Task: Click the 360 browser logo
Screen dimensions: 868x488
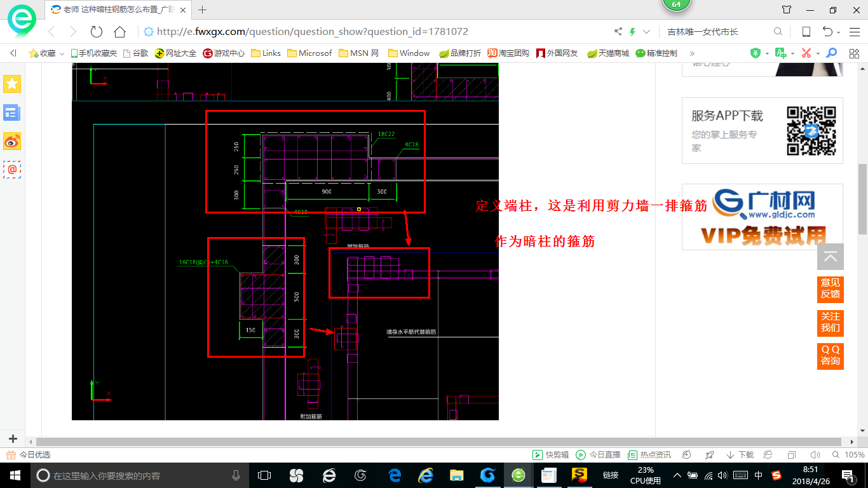Action: point(22,22)
